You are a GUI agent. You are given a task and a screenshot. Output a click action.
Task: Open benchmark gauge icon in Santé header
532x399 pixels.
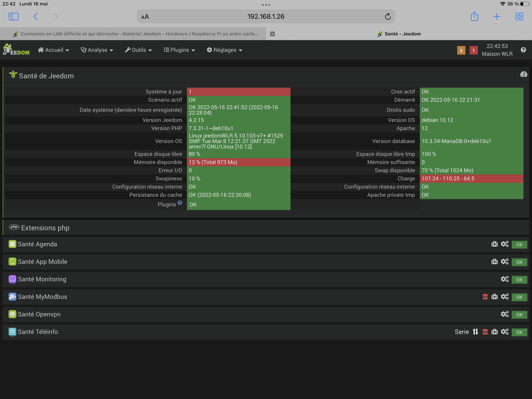(523, 74)
